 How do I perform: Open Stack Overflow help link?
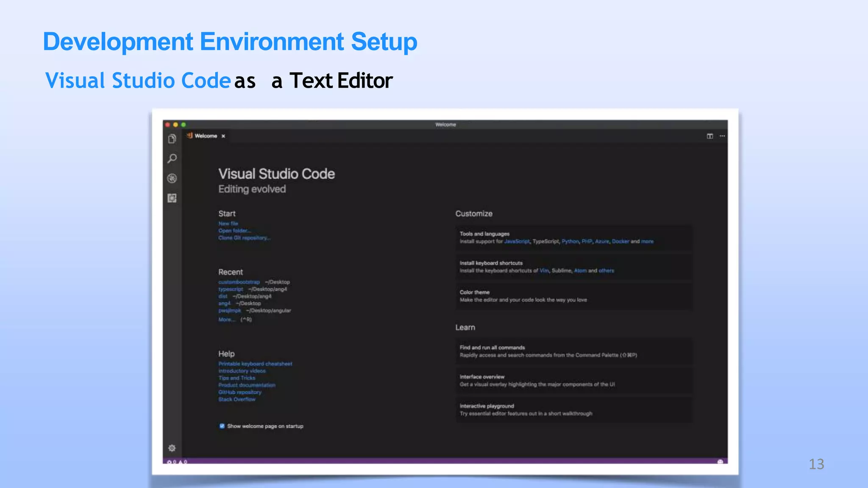[x=237, y=399]
